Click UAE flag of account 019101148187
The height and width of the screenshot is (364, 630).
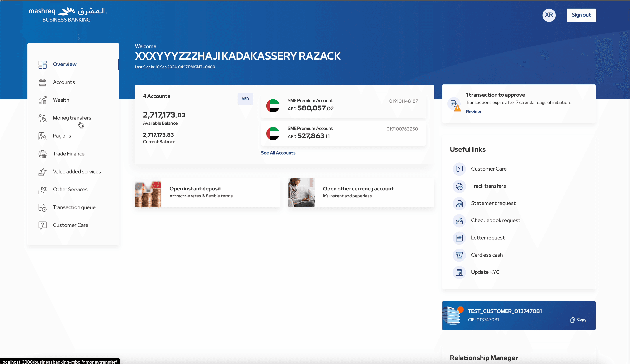point(273,106)
